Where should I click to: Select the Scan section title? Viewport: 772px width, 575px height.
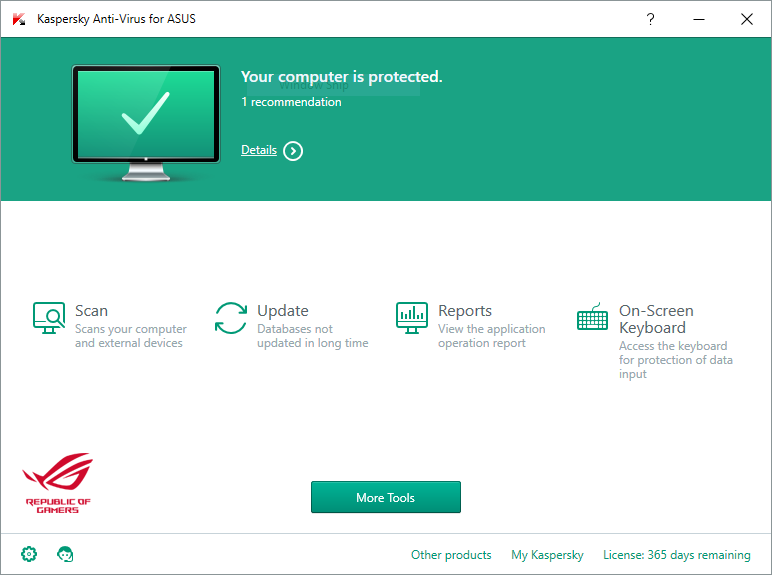coord(92,311)
